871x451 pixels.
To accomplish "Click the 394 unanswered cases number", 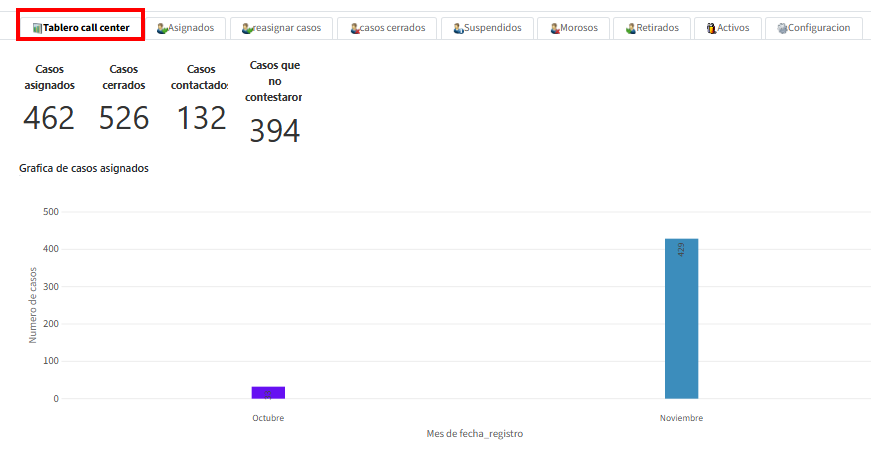I will pos(275,131).
